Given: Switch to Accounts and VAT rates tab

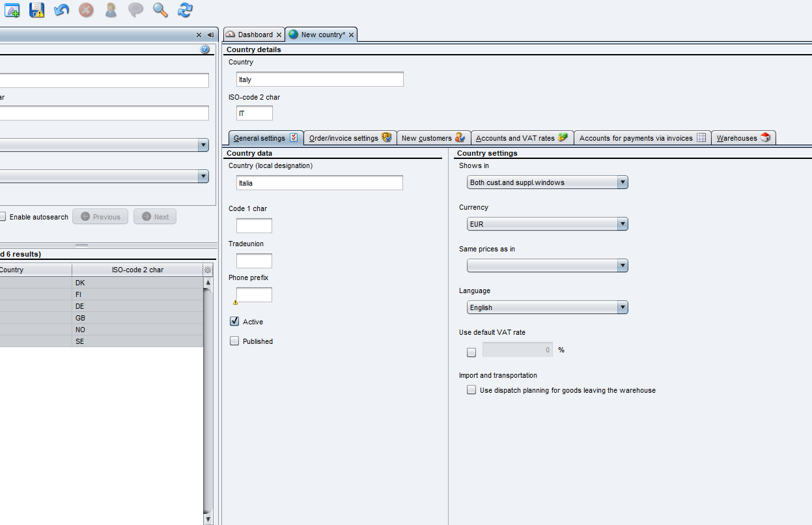Looking at the screenshot, I should [x=522, y=138].
